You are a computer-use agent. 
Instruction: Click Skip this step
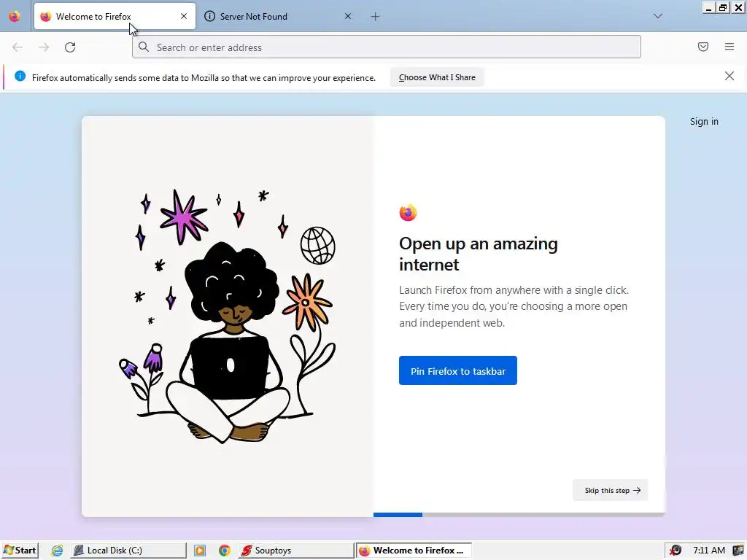click(x=611, y=490)
